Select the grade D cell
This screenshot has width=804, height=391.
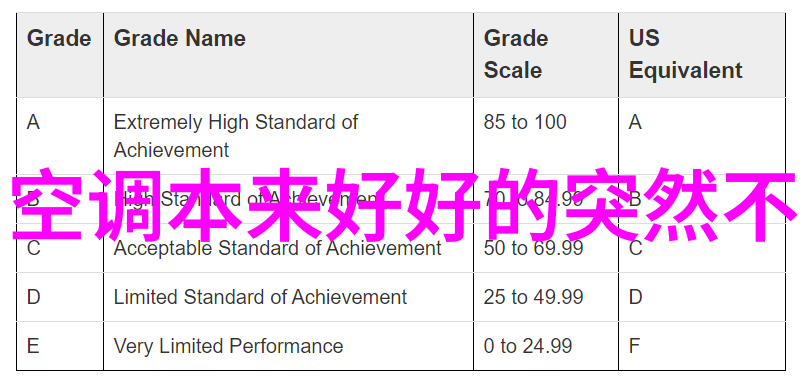click(x=59, y=297)
